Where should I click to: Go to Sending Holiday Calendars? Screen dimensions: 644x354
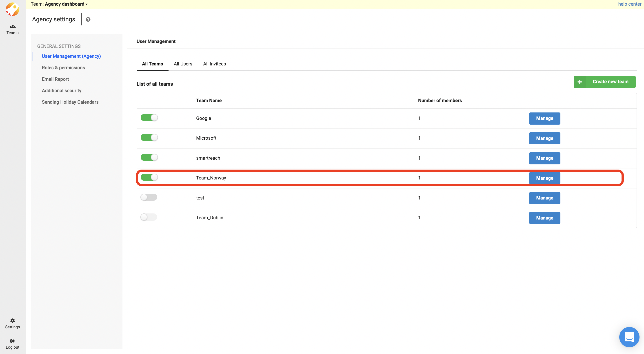click(x=70, y=102)
